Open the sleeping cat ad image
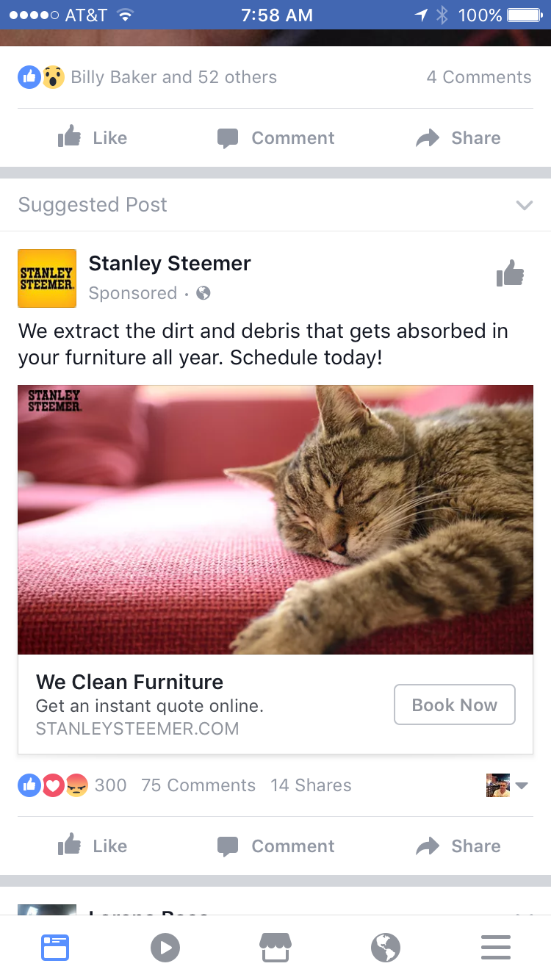Screen dimensions: 551x980 pos(275,519)
